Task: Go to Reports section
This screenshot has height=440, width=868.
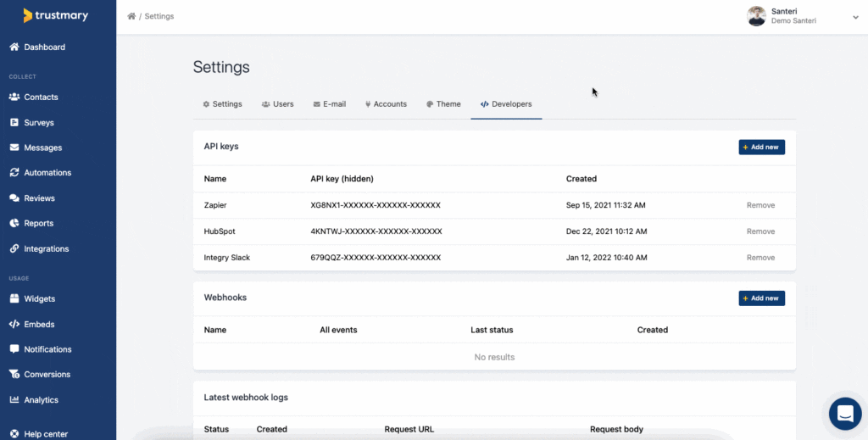Action: pos(39,223)
